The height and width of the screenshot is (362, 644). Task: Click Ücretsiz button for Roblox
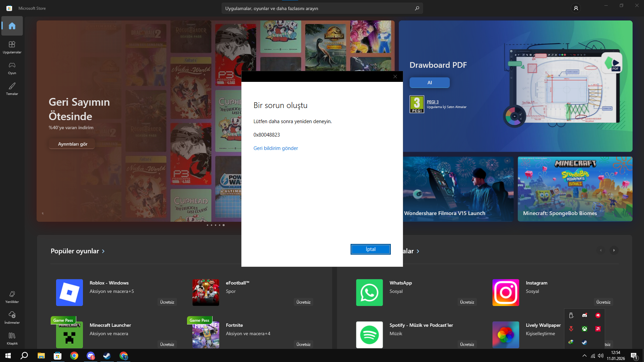pos(167,302)
